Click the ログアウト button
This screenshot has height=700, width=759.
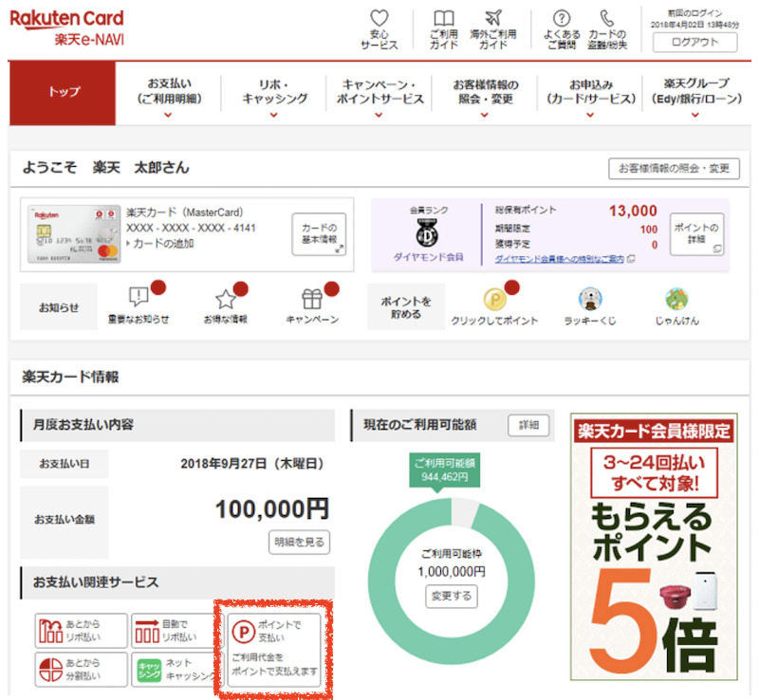[x=695, y=42]
